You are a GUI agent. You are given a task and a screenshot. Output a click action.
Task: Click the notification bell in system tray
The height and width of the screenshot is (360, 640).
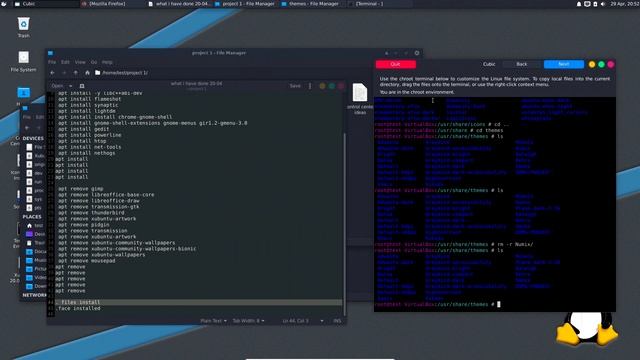(x=579, y=4)
